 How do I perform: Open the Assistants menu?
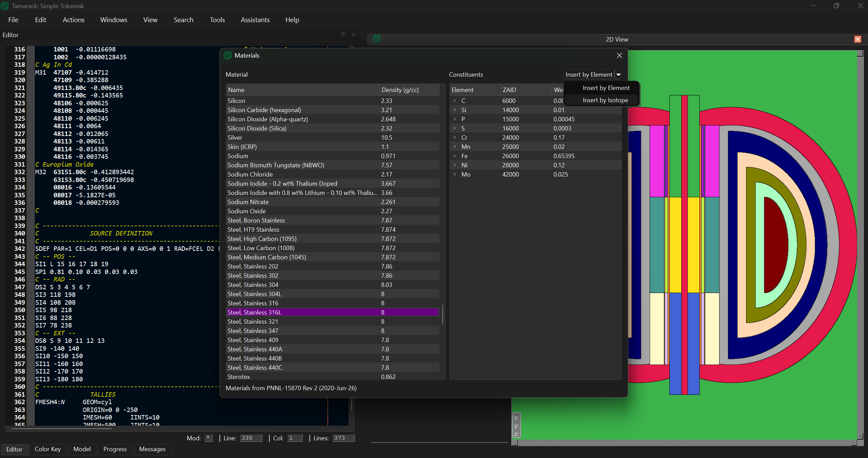(255, 20)
